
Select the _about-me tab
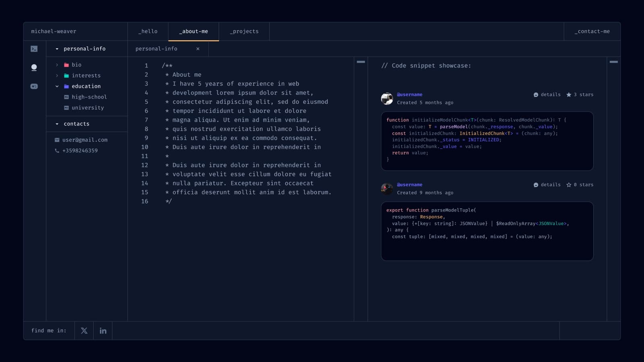(194, 31)
